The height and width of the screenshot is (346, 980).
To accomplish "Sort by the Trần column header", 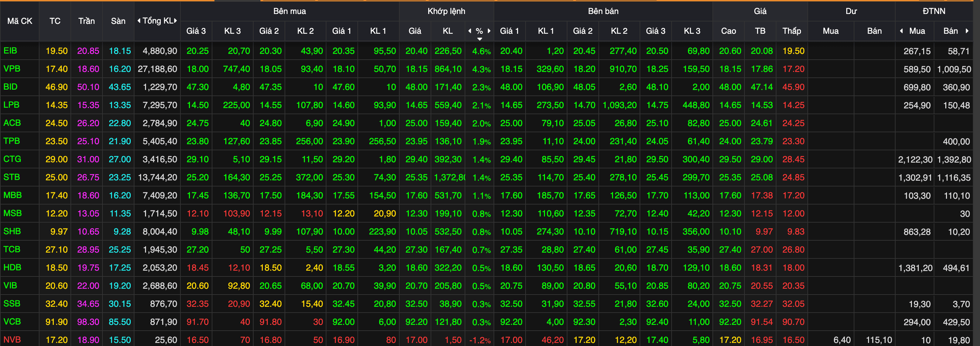I will [86, 21].
